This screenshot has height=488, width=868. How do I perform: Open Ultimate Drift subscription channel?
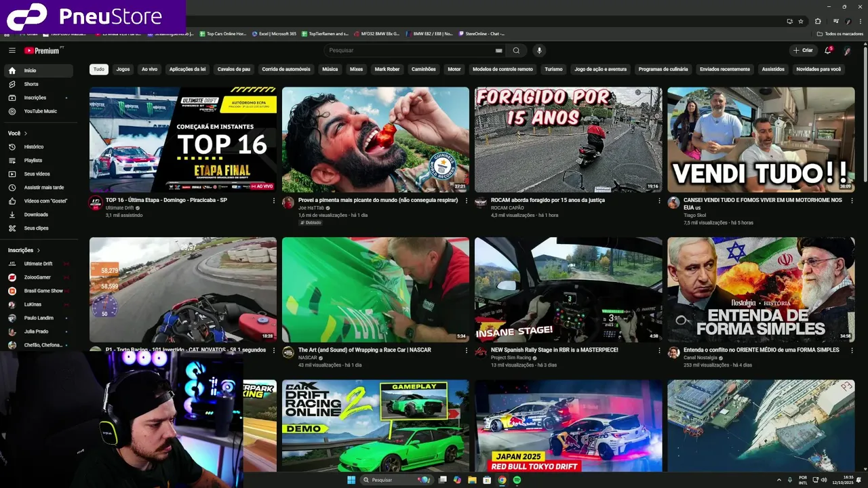click(39, 264)
